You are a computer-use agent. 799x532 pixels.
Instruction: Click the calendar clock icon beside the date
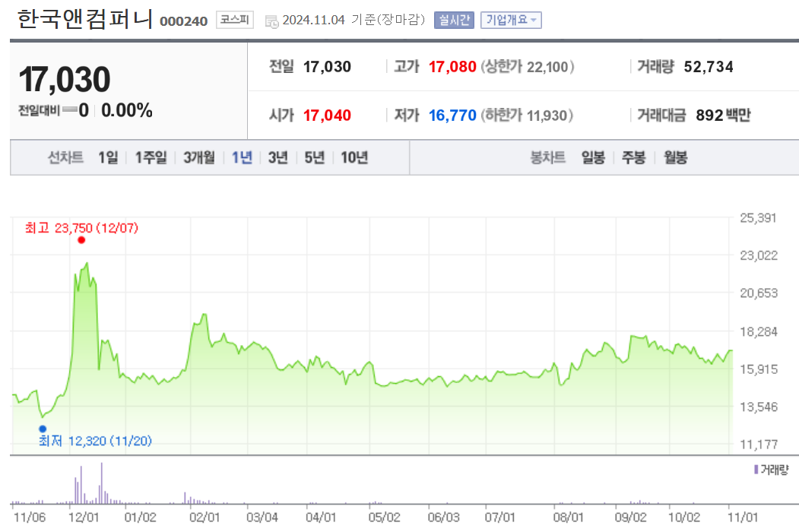(x=271, y=21)
